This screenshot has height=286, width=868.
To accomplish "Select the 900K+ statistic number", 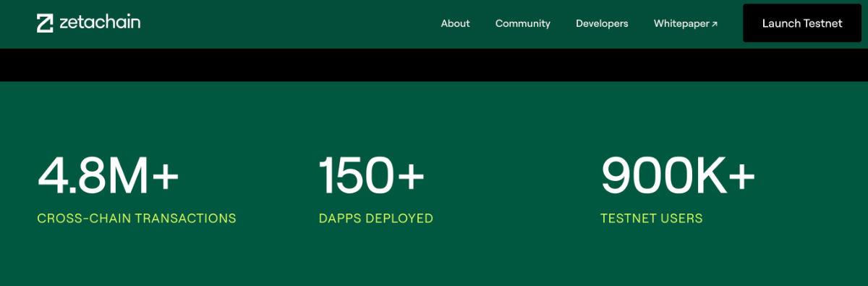I will [678, 176].
